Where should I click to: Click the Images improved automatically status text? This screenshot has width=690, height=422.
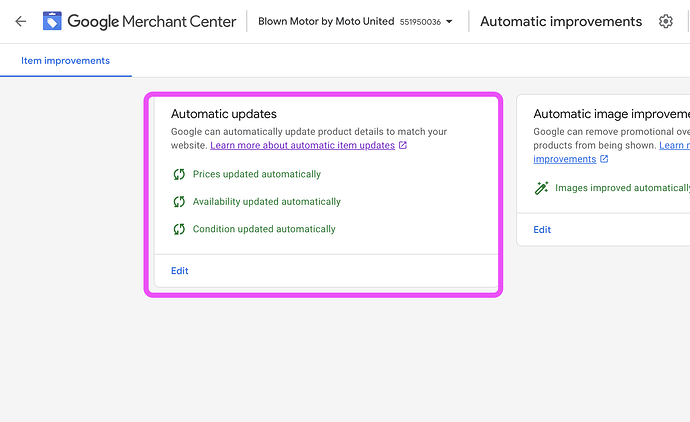(x=622, y=188)
